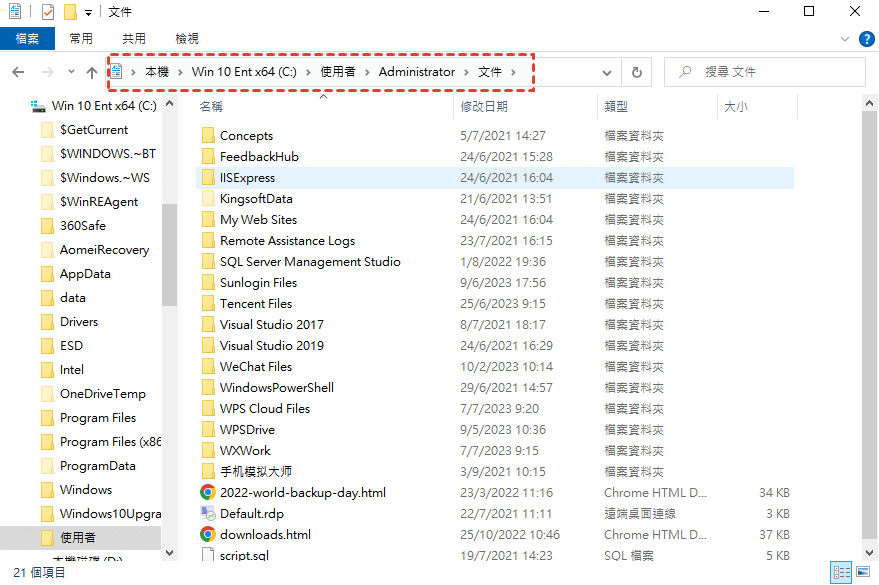Screen dimensions: 879x585
Task: Open $GetCurrent in the navigation tree
Action: 94,130
